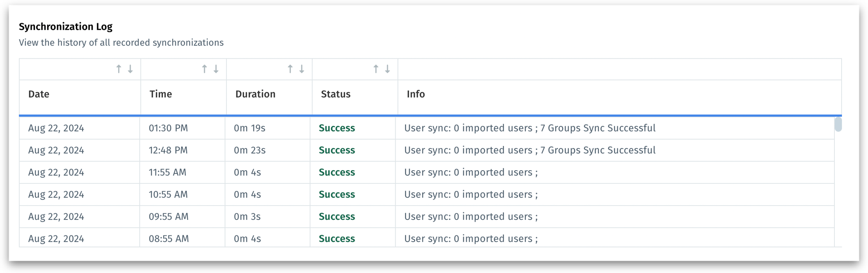Click the Date column header
868x273 pixels.
point(39,94)
